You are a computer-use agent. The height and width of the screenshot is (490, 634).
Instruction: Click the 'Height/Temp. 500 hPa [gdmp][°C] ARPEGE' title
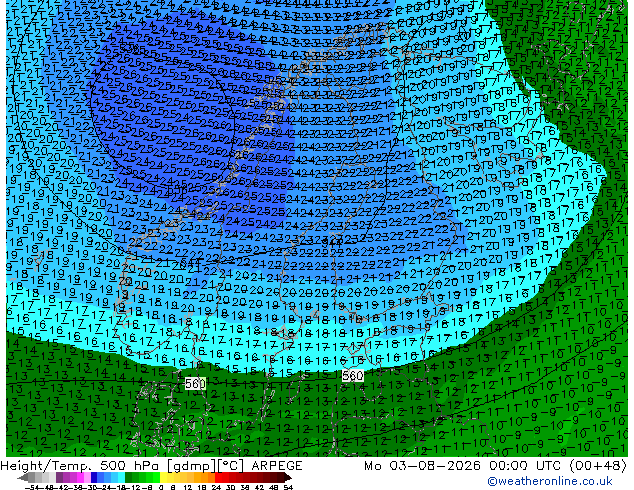[151, 466]
